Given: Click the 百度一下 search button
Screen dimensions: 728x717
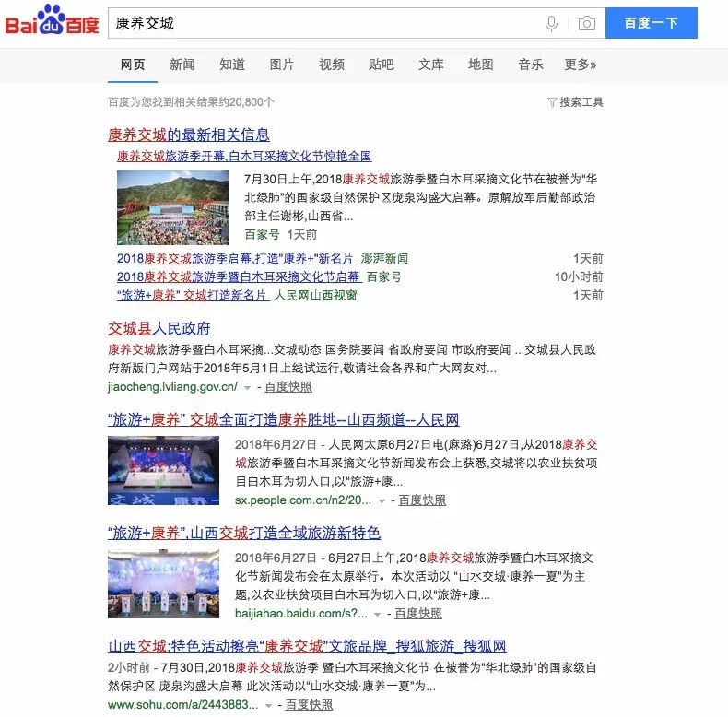Looking at the screenshot, I should tap(651, 23).
